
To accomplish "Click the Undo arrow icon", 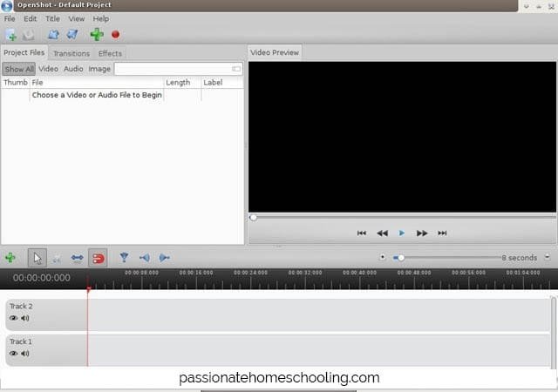I will point(53,35).
